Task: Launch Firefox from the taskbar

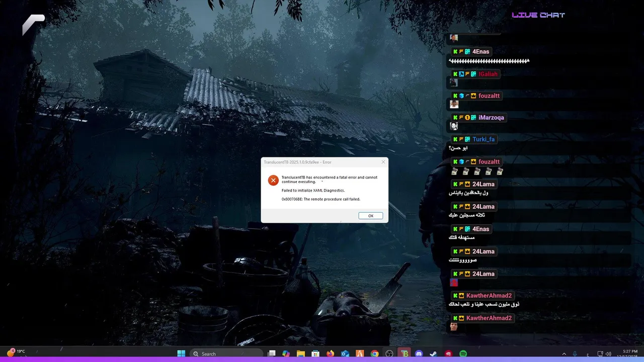Action: click(331, 353)
